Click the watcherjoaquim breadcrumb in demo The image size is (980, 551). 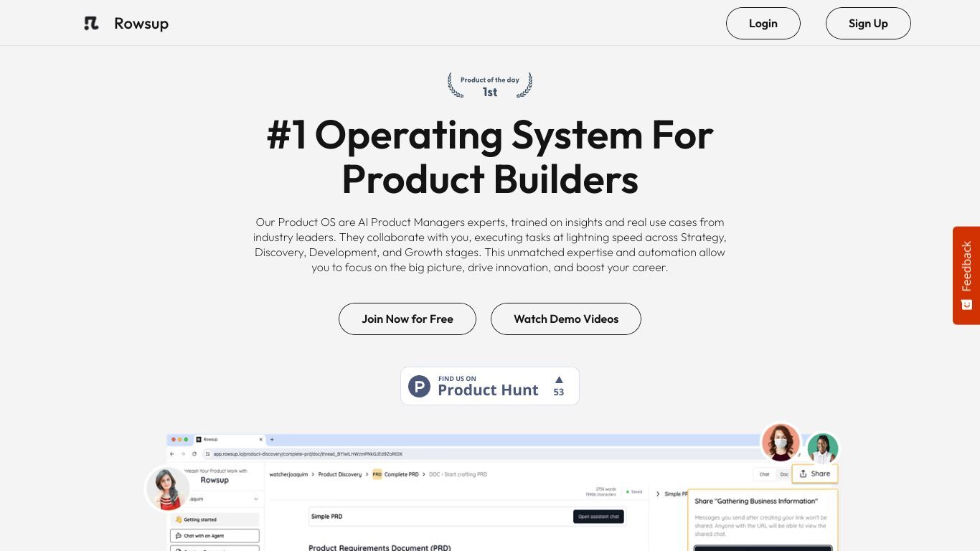pyautogui.click(x=288, y=474)
